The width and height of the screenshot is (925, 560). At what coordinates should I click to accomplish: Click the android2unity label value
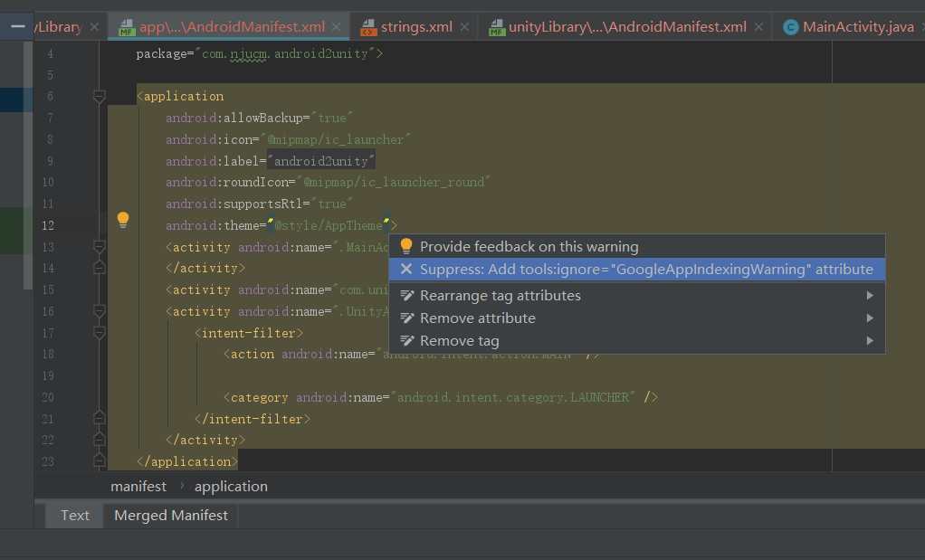pos(321,161)
